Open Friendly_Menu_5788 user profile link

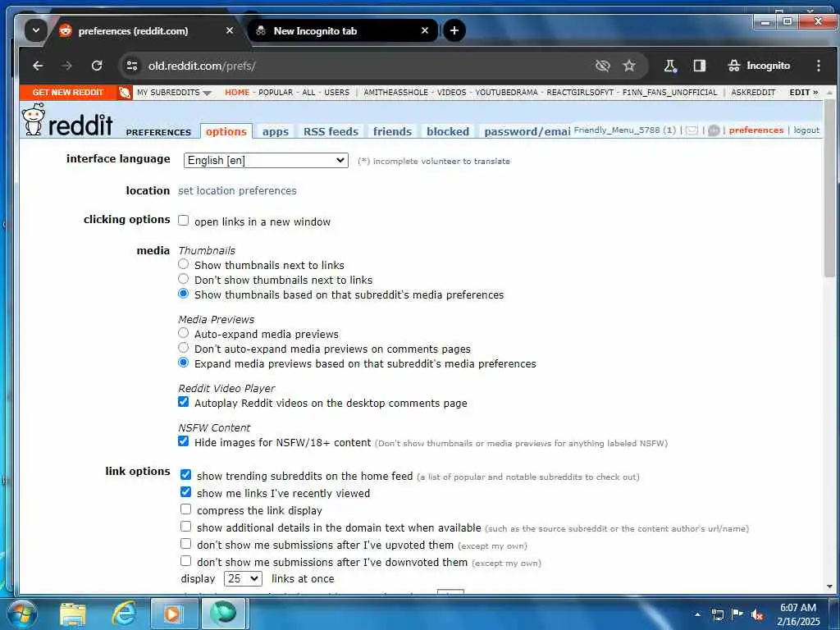(x=617, y=130)
